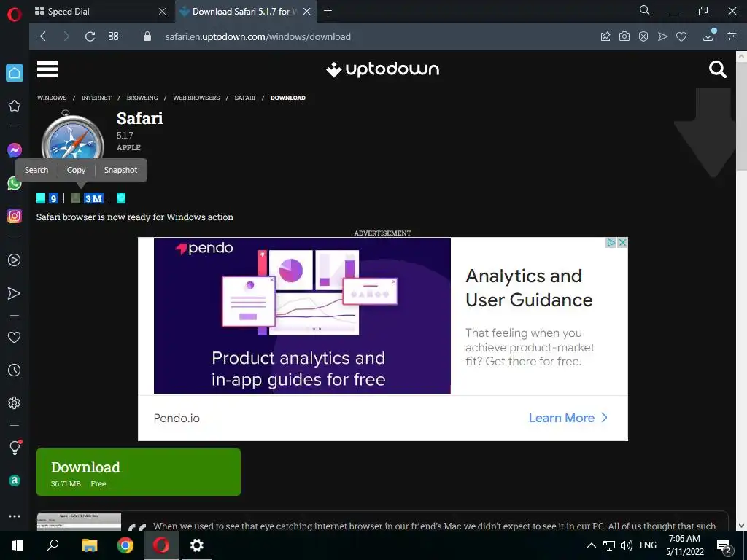
Task: Show hidden system tray icons
Action: (591, 545)
